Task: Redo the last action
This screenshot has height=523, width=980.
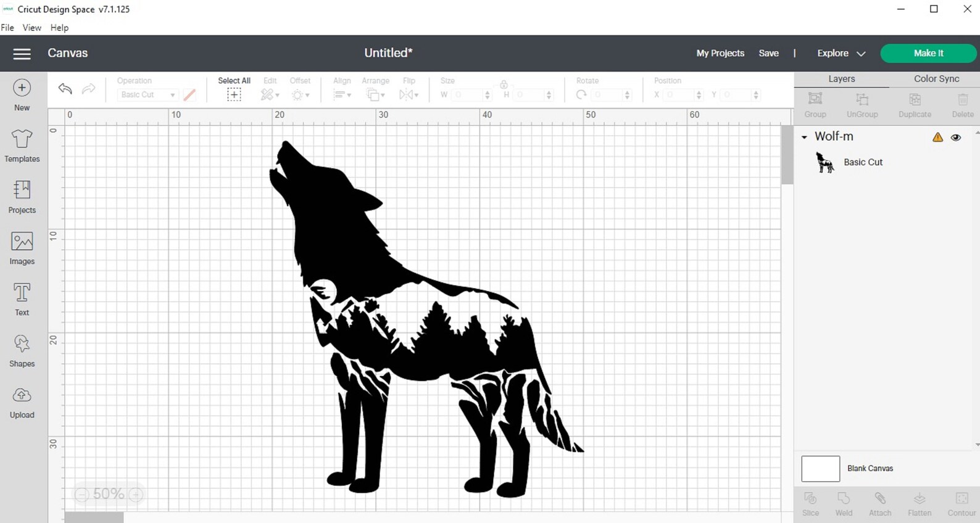Action: (89, 89)
